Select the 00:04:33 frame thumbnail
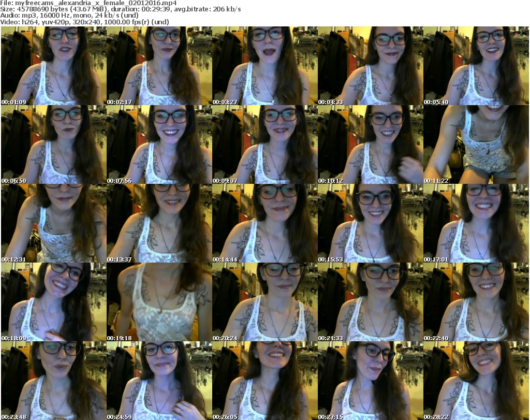This screenshot has width=530, height=420. pos(370,66)
